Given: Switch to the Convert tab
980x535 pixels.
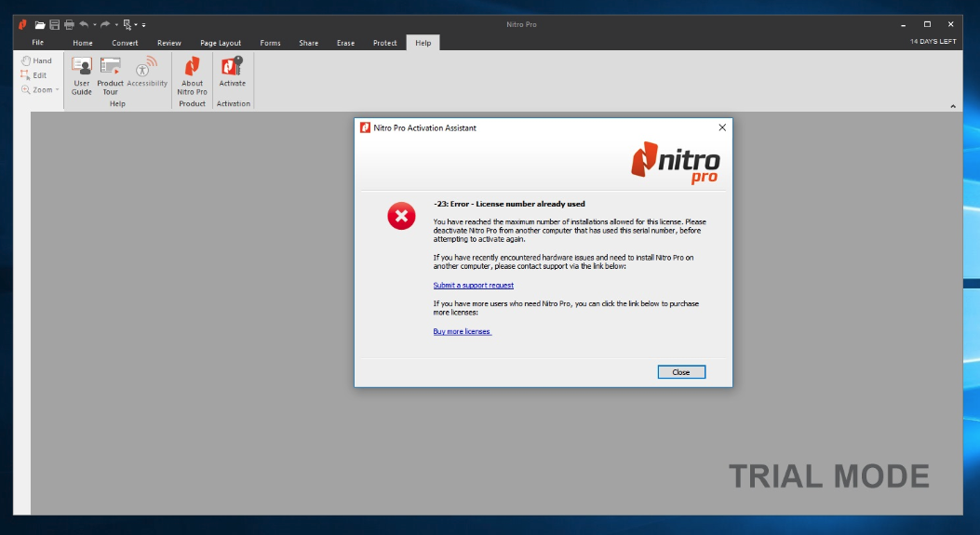Looking at the screenshot, I should point(125,43).
